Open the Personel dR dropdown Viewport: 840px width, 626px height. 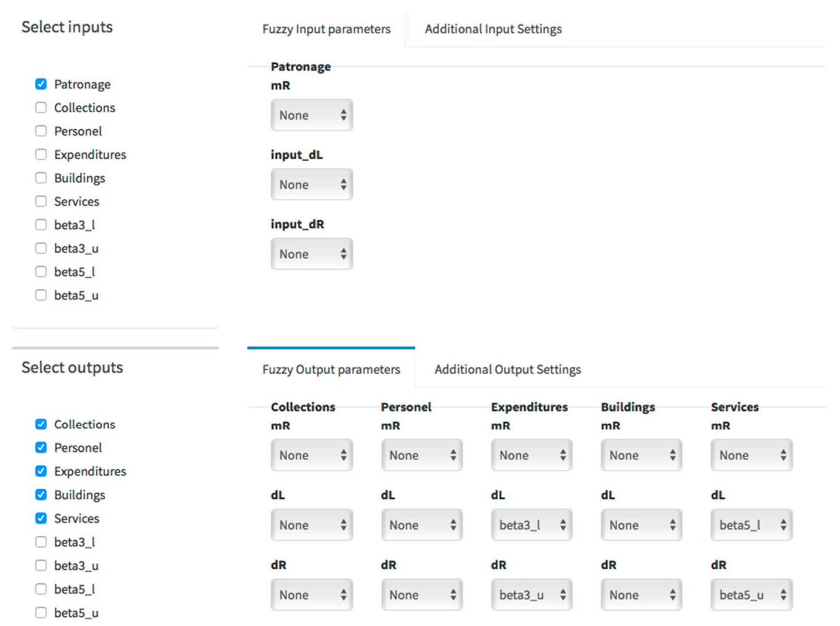(x=421, y=595)
